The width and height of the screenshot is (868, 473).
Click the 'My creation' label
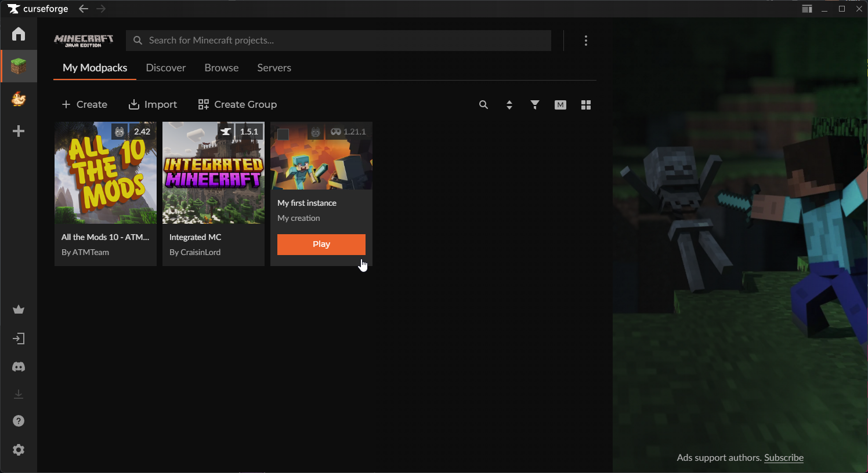299,218
